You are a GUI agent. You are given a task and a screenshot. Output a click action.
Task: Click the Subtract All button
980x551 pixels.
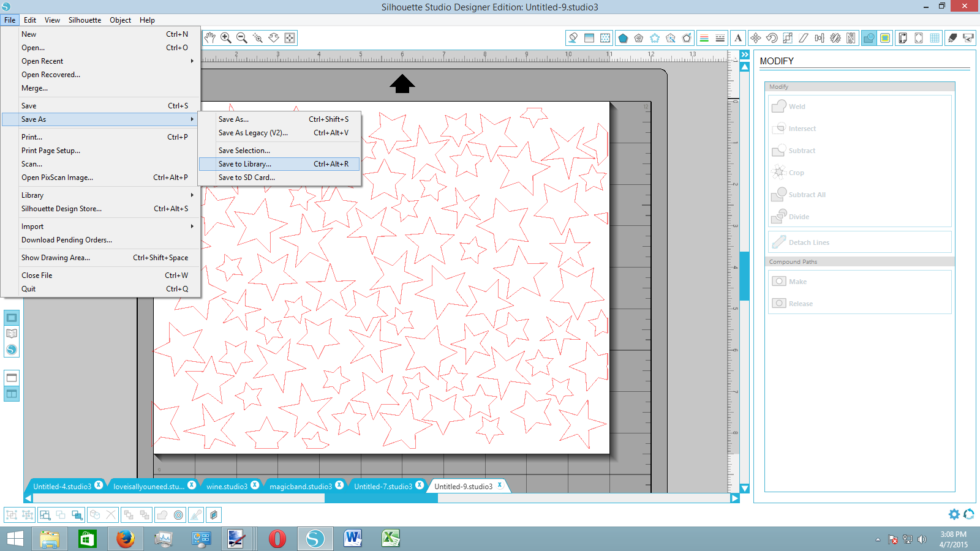[860, 195]
